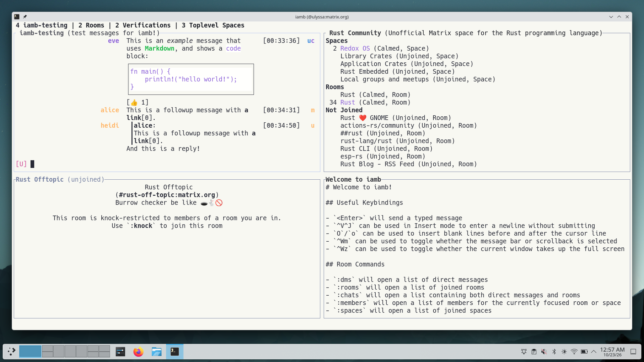The image size is (644, 362).
Task: Select the 'esp-rs (Unjoined, Room)' row
Action: [x=383, y=157]
